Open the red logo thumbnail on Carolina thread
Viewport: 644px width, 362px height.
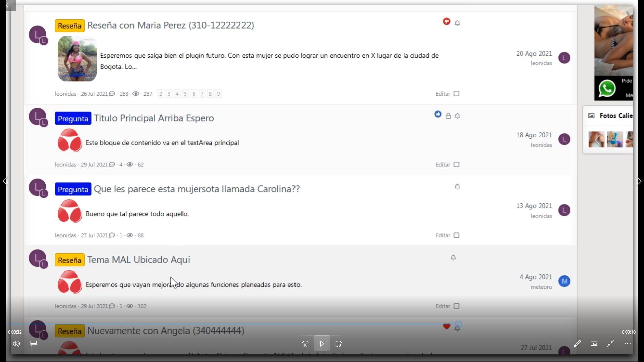coord(70,211)
